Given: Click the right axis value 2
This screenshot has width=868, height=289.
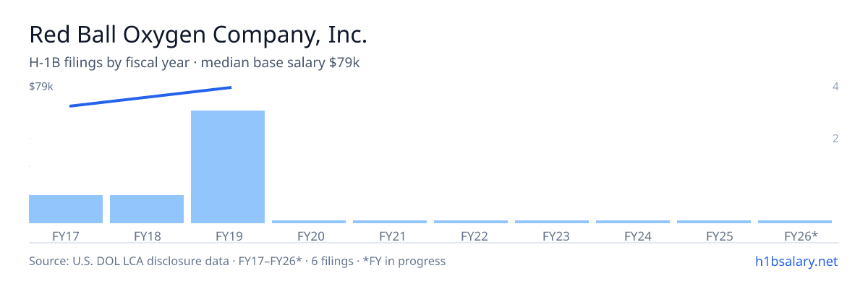Looking at the screenshot, I should pyautogui.click(x=835, y=138).
